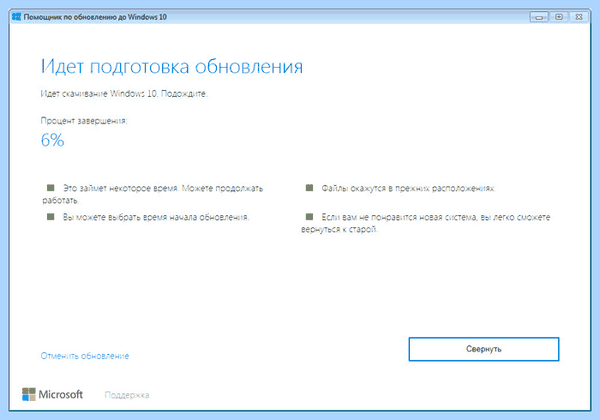Click the text Это займет некоторое время

tap(121, 188)
